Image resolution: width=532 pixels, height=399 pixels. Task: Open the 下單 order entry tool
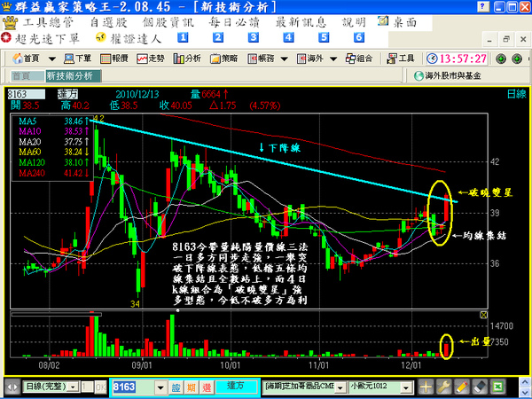pos(78,59)
